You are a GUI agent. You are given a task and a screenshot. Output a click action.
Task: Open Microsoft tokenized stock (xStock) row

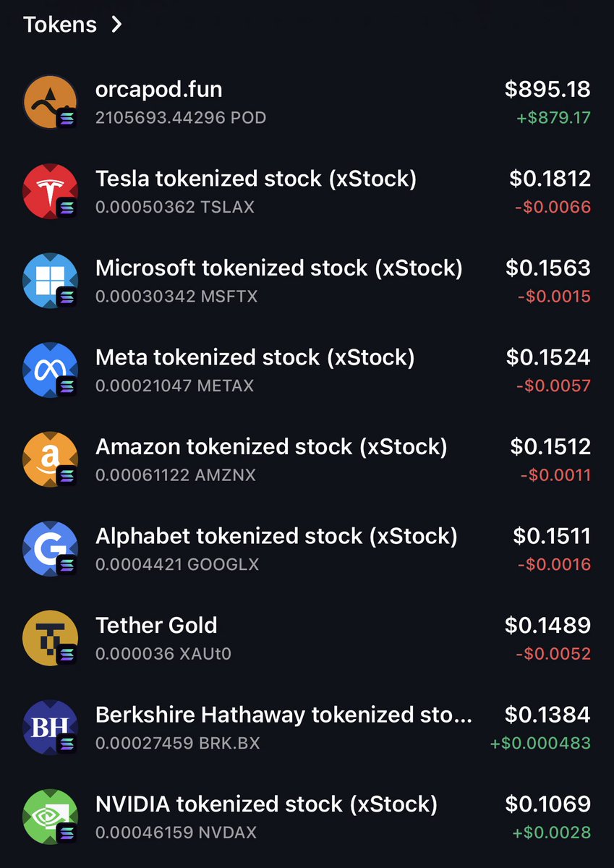(x=307, y=281)
